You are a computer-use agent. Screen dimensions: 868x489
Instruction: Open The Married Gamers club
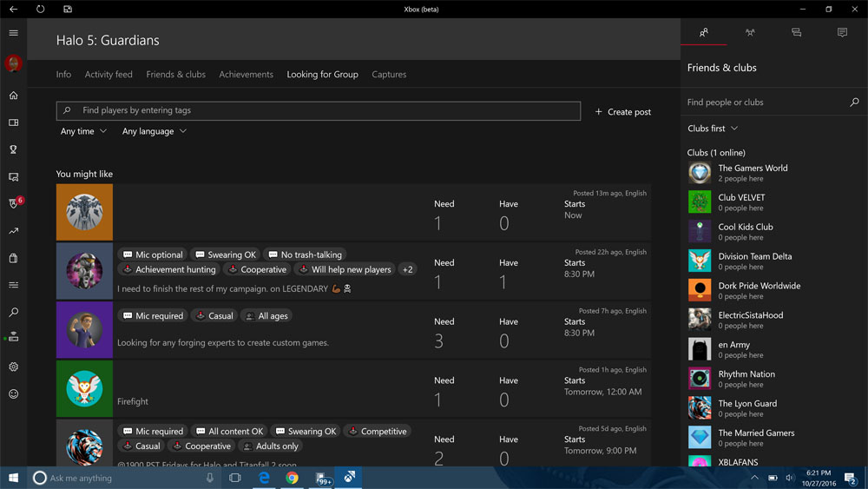774,438
